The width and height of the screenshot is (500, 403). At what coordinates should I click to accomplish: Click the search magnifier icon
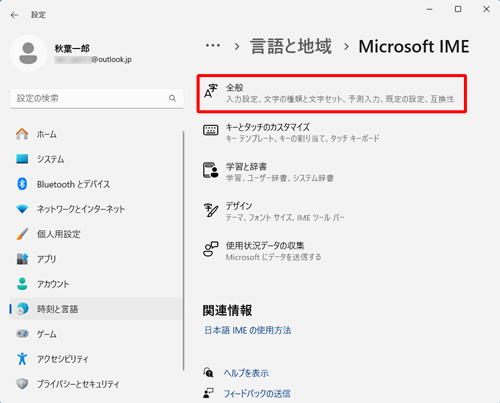[x=172, y=98]
